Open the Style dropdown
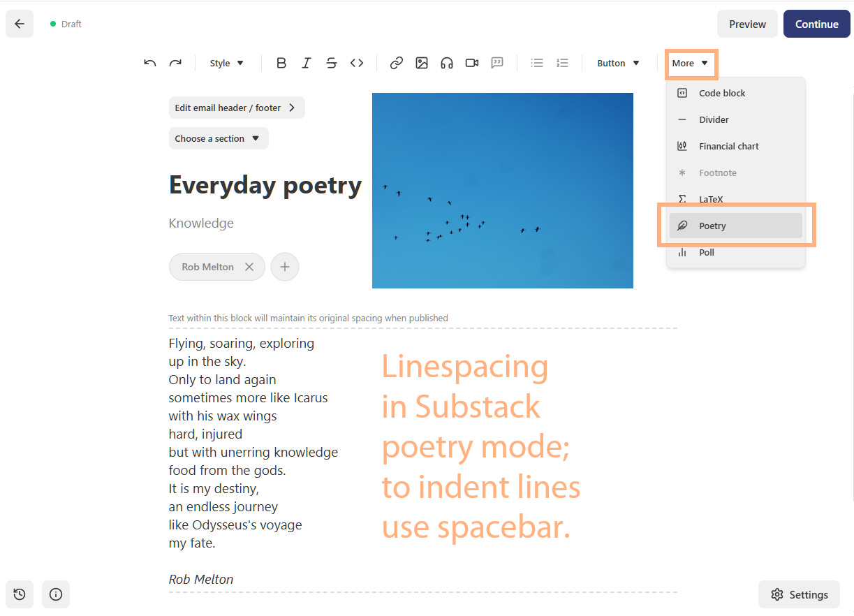854x616 pixels. pyautogui.click(x=226, y=63)
